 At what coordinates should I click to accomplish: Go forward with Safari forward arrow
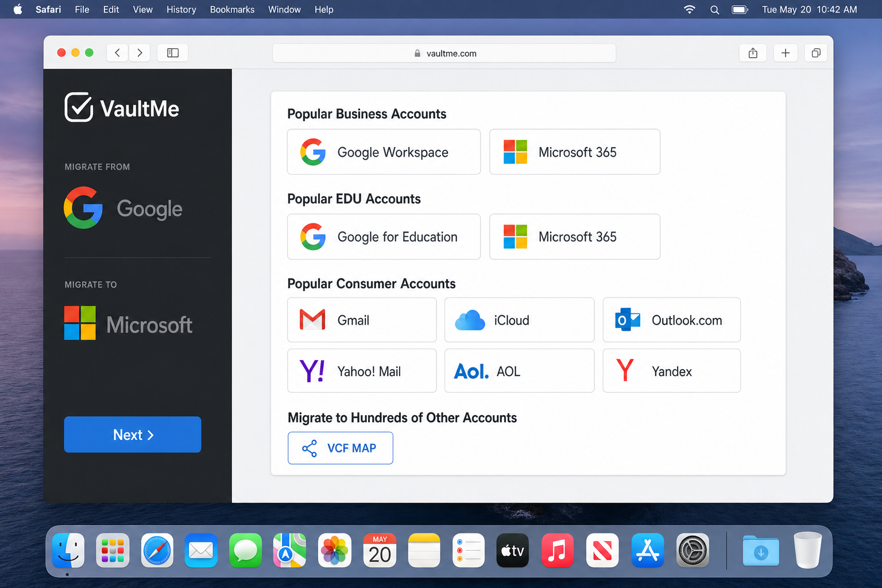(x=140, y=53)
